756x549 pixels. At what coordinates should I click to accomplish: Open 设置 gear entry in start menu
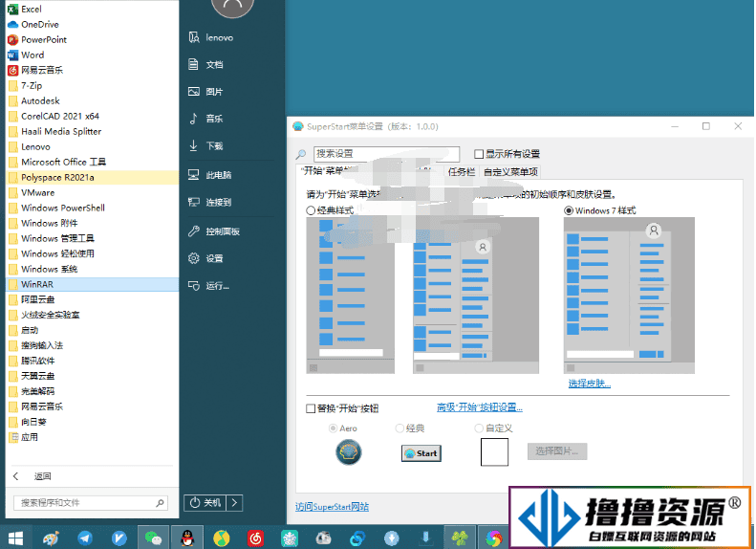(205, 258)
